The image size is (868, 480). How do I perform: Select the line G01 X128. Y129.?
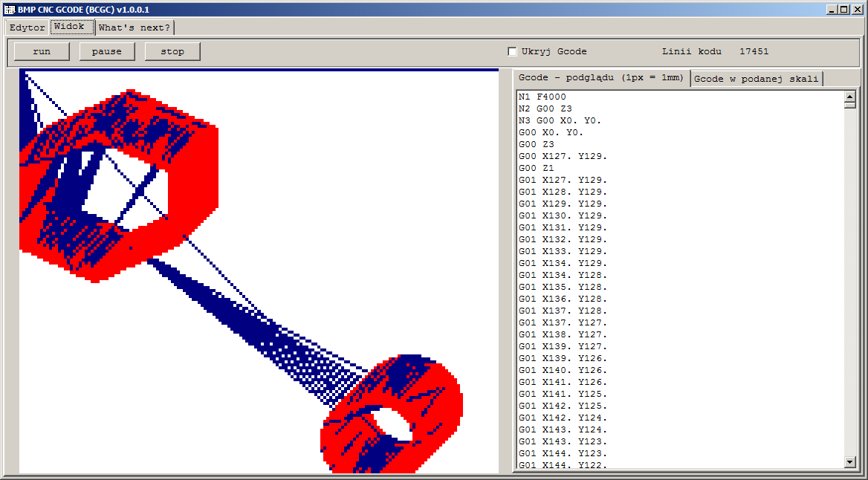point(563,192)
